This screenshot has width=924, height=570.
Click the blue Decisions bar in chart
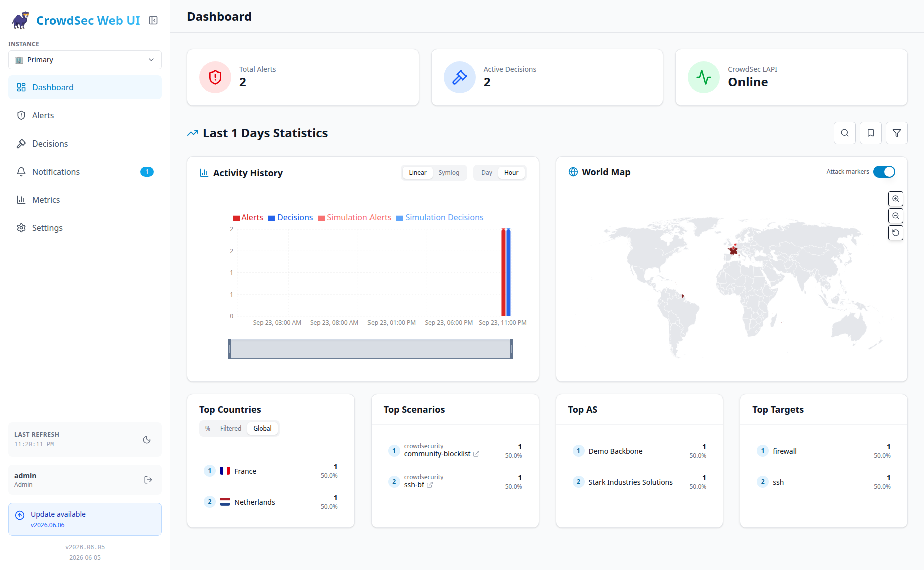[x=508, y=272]
